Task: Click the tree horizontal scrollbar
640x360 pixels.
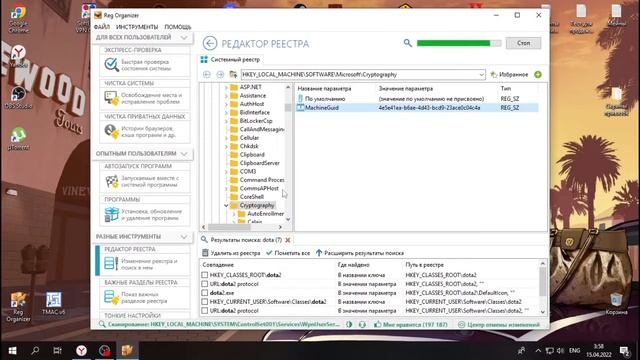Action: pyautogui.click(x=242, y=227)
